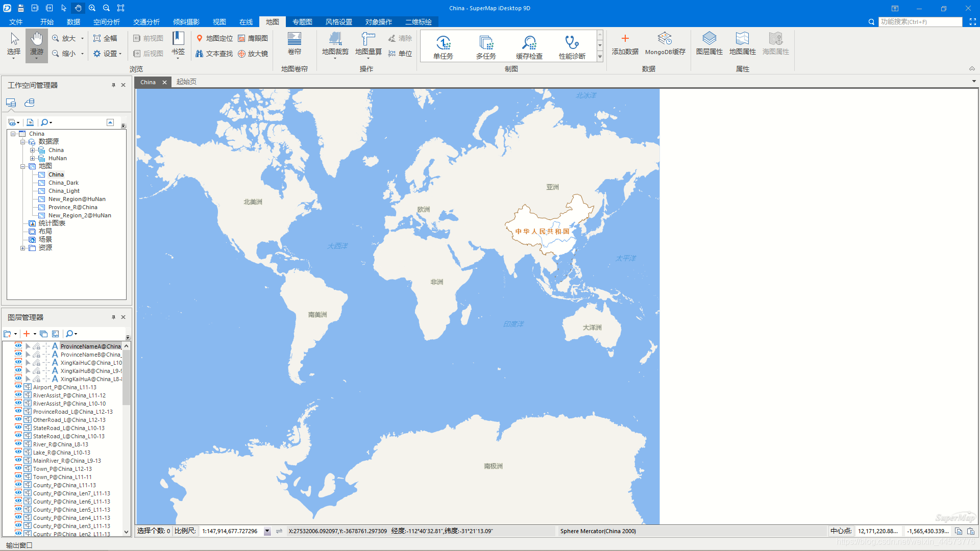
Task: Toggle visibility of Lake_R@China_L10-13 layer
Action: (x=18, y=452)
